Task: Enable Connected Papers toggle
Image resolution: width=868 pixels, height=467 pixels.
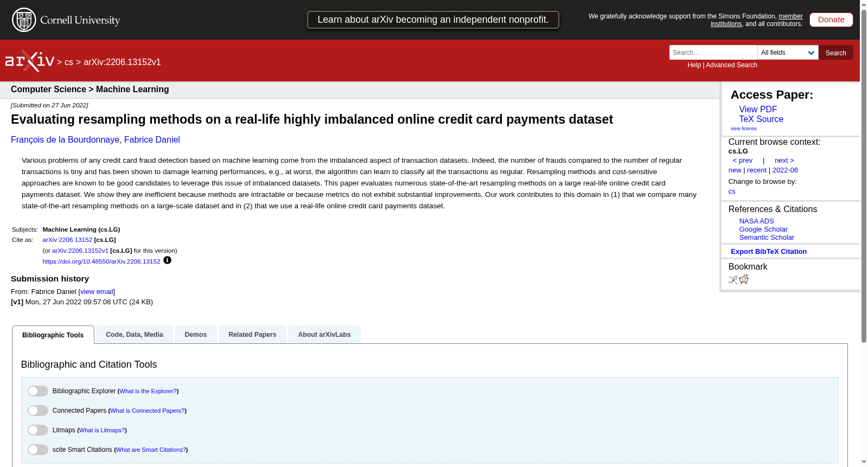Action: coord(38,411)
